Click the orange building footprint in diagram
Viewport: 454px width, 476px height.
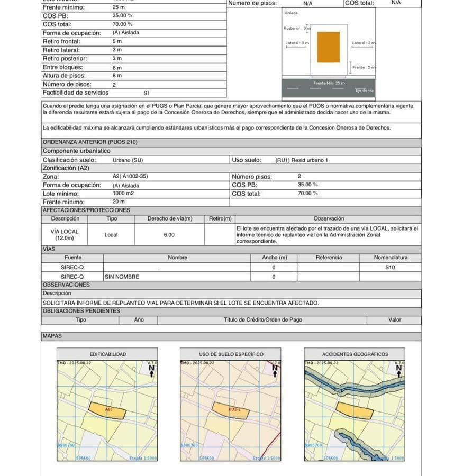point(329,47)
